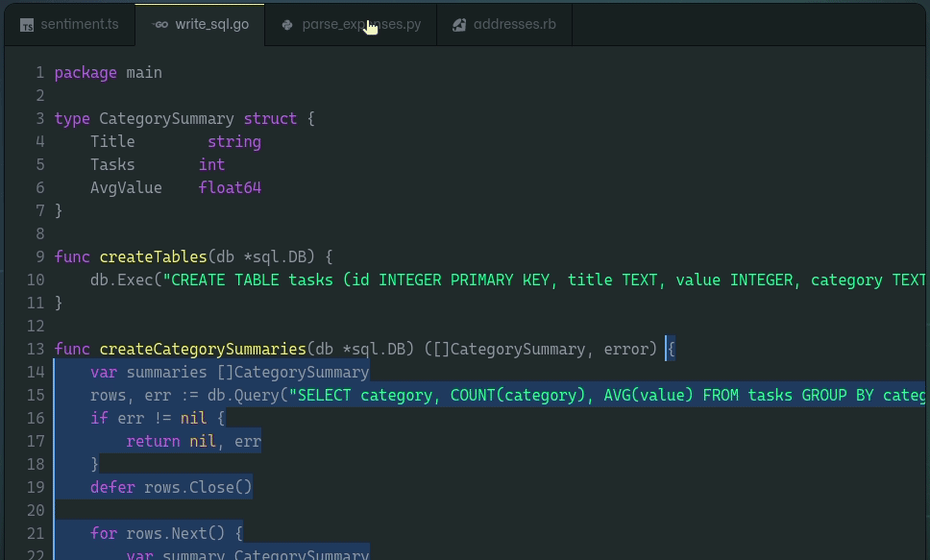The height and width of the screenshot is (560, 930).
Task: Click the createCategorySummaries function name
Action: click(x=203, y=349)
